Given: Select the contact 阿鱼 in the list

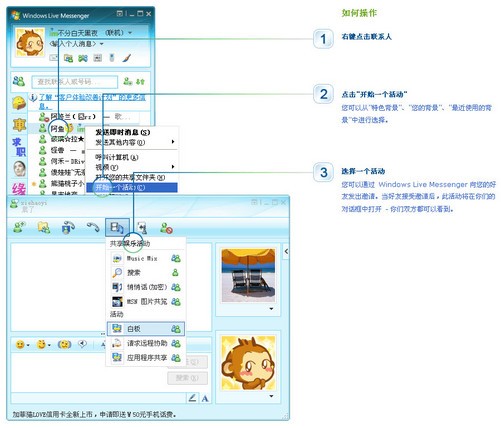Looking at the screenshot, I should (x=57, y=128).
